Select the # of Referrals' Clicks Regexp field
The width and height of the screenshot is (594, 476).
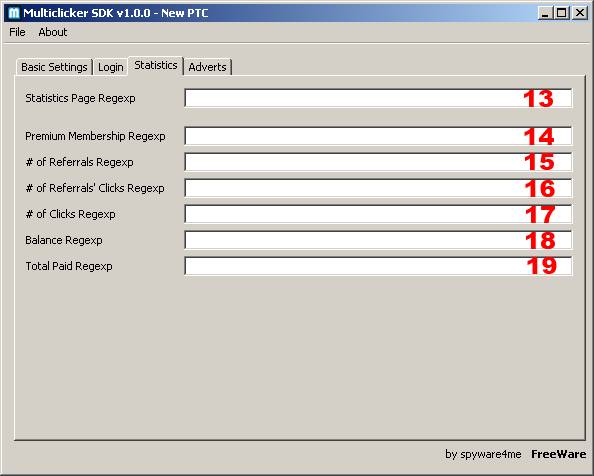pos(378,188)
